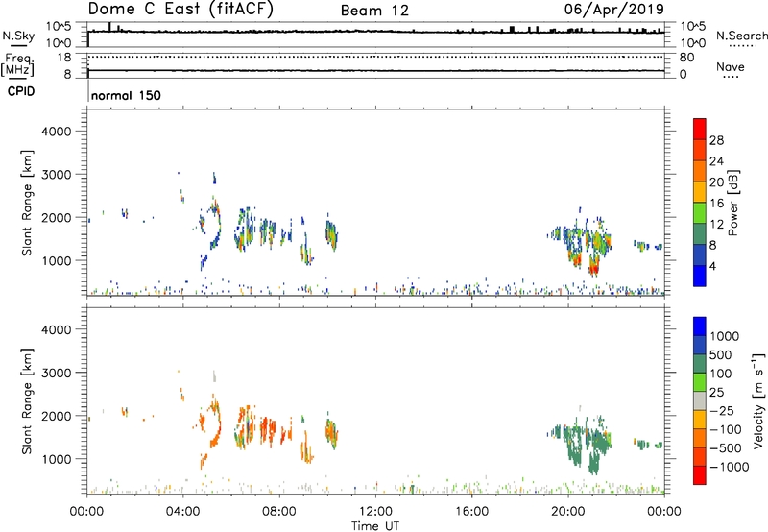Click the "20:00" time tick label
Screen dimensions: 768x532
point(568,512)
